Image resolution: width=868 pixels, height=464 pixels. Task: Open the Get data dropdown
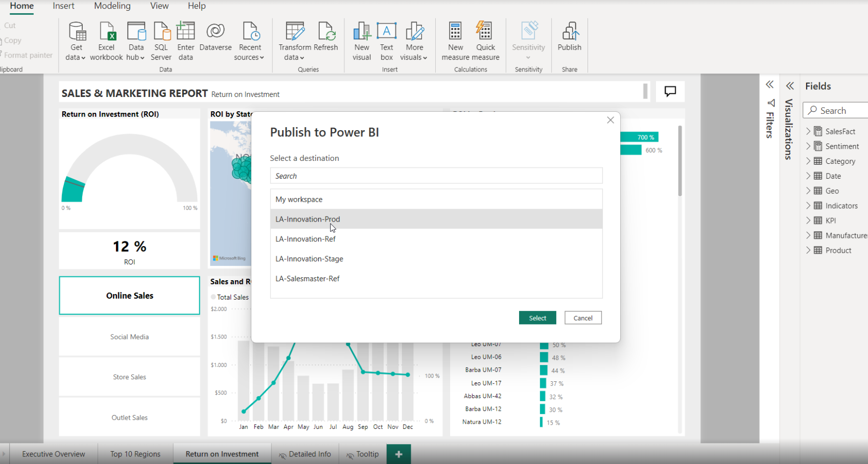tap(76, 57)
